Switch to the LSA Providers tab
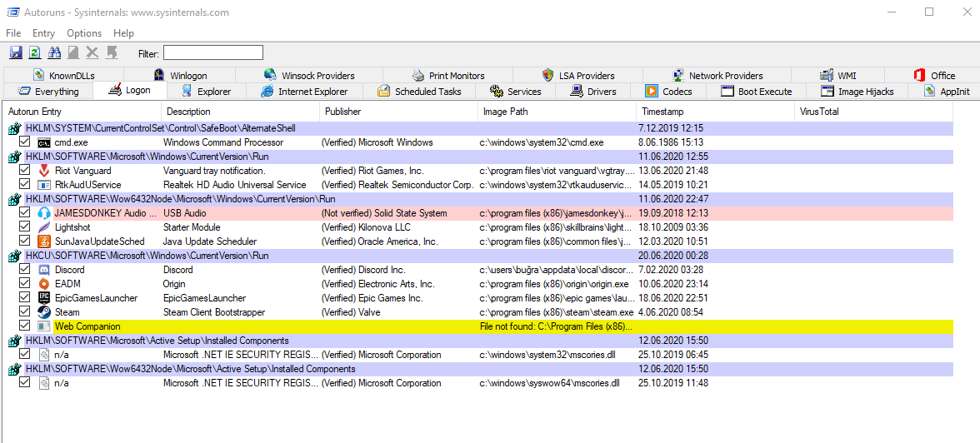980x443 pixels. click(578, 76)
